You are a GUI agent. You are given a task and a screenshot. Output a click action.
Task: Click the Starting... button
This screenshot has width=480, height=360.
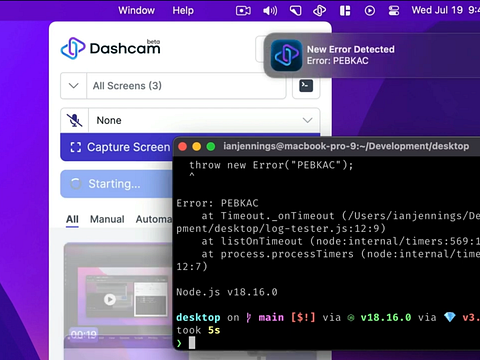tap(117, 184)
